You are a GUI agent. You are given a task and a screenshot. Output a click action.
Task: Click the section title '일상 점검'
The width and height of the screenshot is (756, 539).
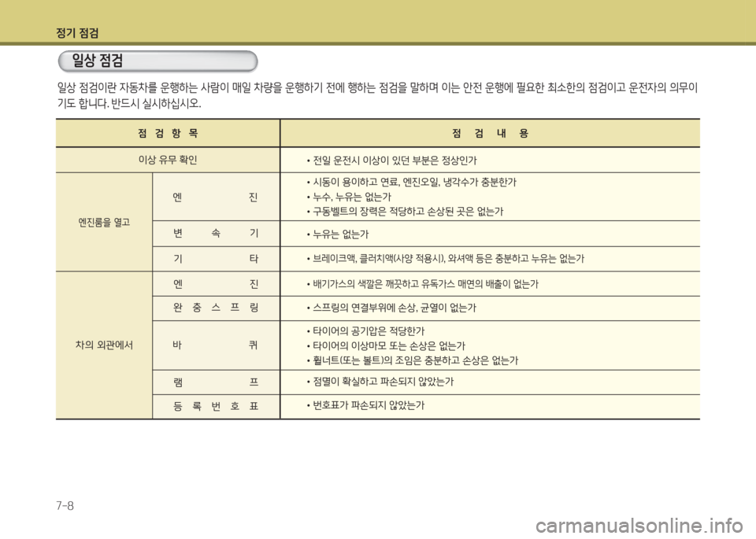pos(98,61)
